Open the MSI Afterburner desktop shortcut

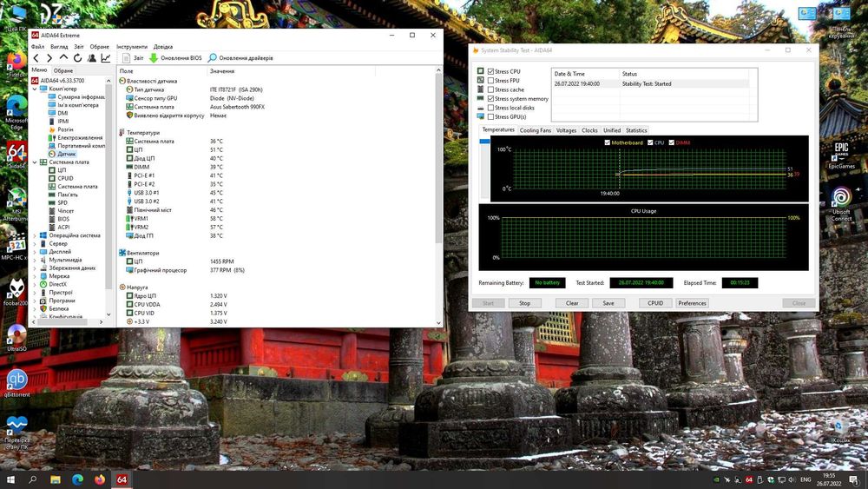[x=16, y=204]
